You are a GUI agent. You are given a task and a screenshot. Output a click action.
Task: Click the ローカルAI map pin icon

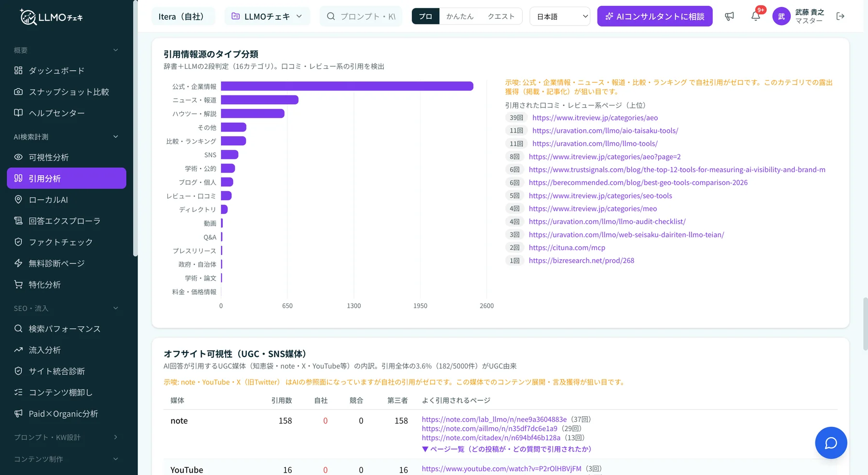[18, 199]
